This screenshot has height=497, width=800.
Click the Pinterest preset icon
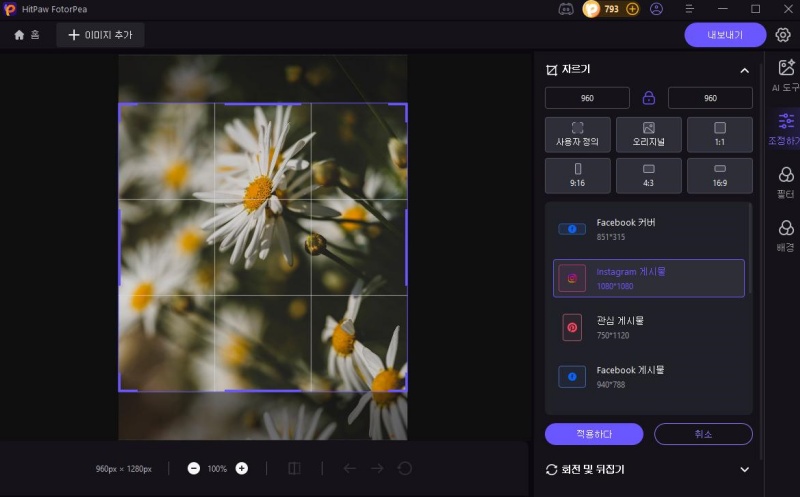tap(572, 328)
